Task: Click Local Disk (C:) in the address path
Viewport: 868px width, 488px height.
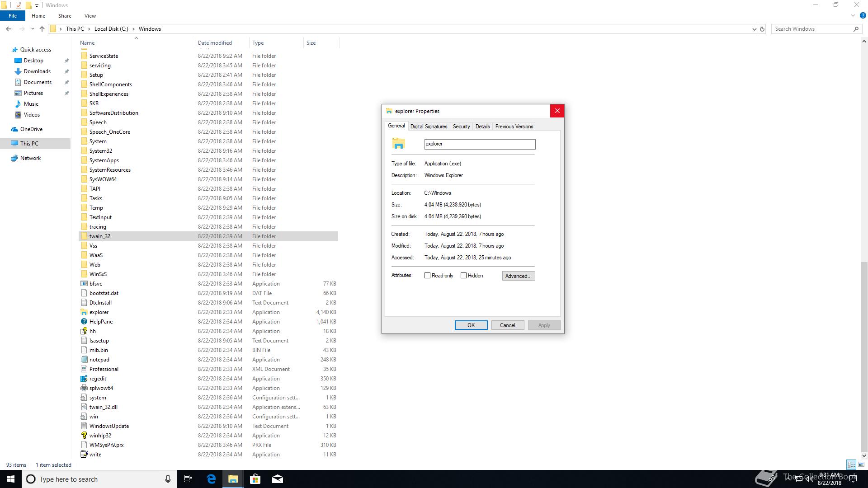Action: [111, 29]
